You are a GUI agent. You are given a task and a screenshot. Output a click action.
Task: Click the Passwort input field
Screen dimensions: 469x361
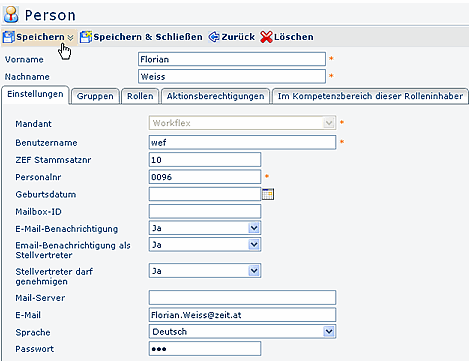pos(205,349)
